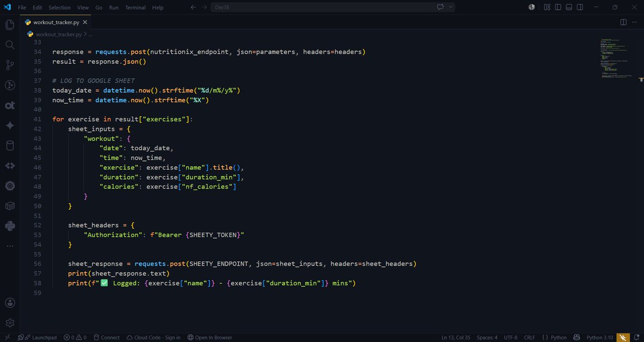
Task: Select Python 3.10 interpreter
Action: 600,337
